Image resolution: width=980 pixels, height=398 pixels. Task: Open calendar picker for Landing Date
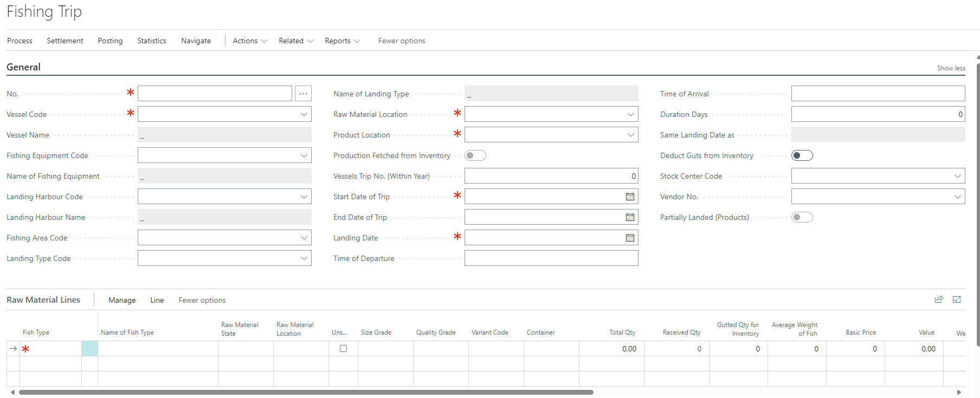tap(630, 238)
